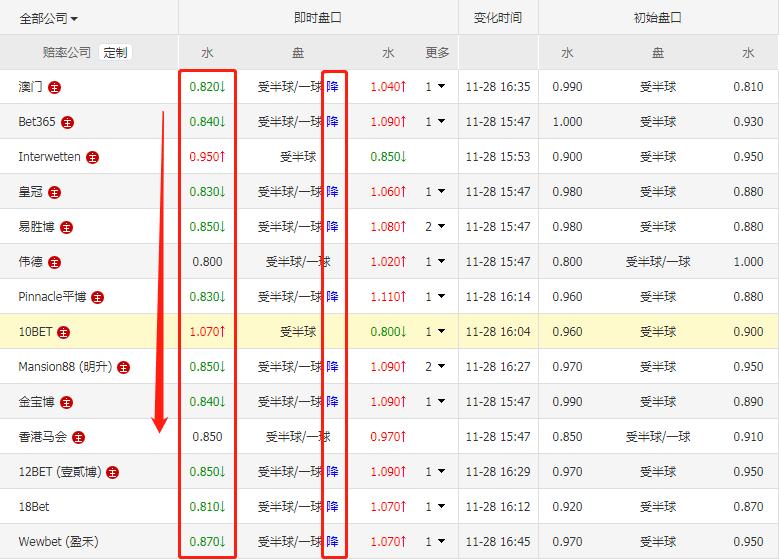Click the red 主 icon next to Interwetten
779x560 pixels.
92,158
